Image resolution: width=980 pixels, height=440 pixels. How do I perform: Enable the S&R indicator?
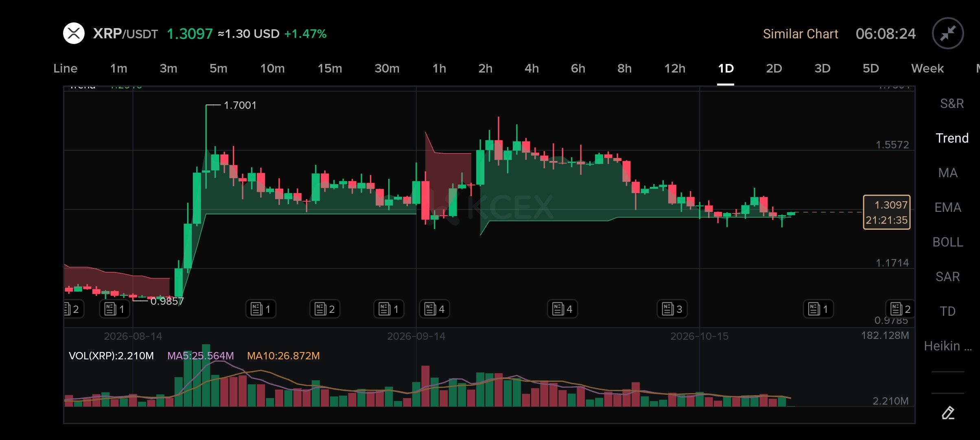point(952,103)
